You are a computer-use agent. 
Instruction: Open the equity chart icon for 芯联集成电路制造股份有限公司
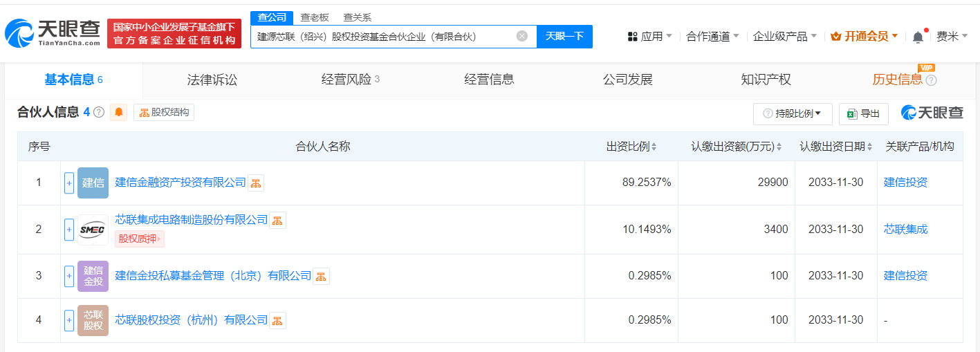point(277,221)
